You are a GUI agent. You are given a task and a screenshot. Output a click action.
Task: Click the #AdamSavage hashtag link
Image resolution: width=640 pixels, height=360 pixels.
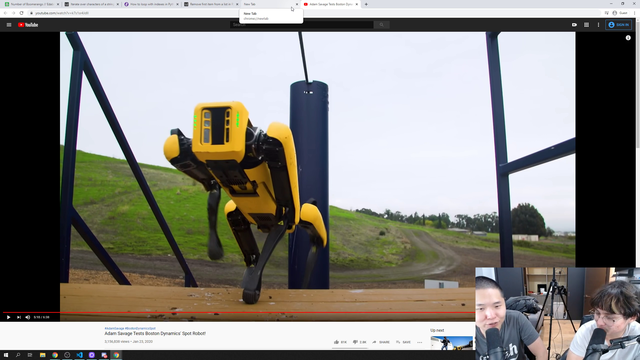pyautogui.click(x=114, y=328)
